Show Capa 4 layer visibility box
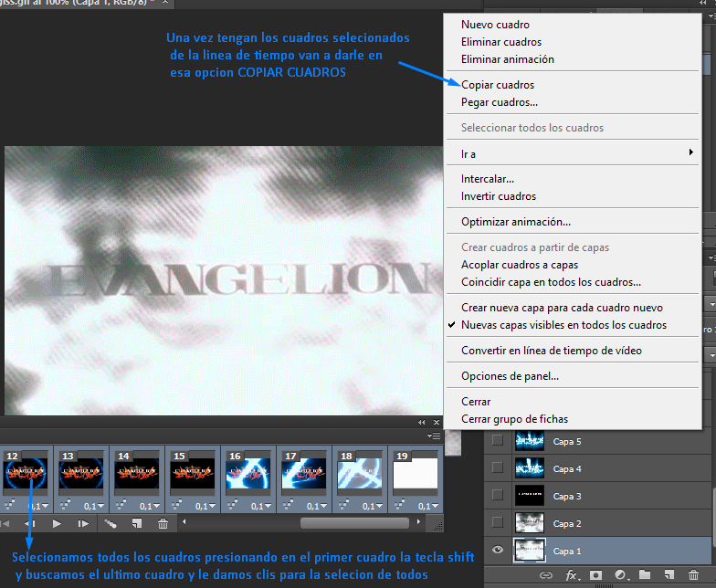 498,467
